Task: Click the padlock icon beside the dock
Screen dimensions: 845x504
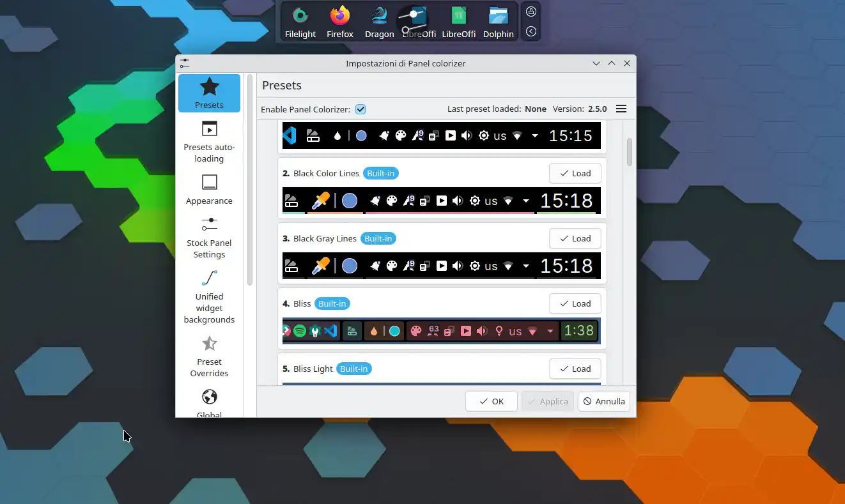Action: tap(531, 11)
